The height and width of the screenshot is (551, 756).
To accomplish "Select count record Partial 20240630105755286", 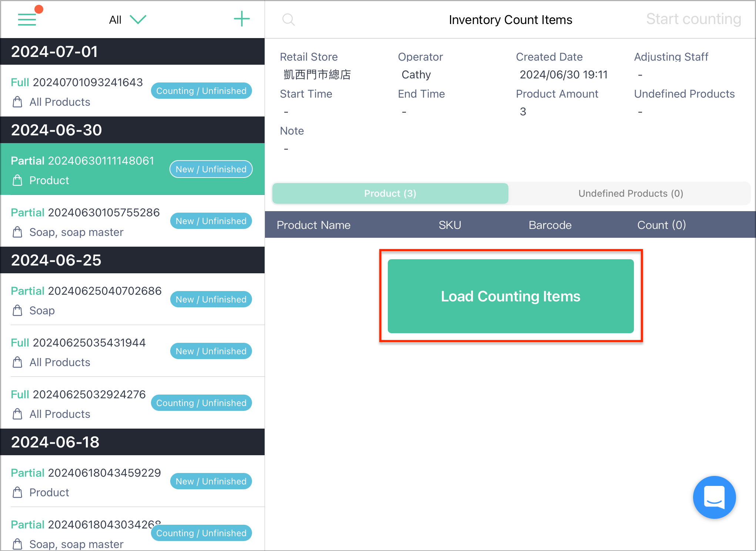I will (x=132, y=221).
